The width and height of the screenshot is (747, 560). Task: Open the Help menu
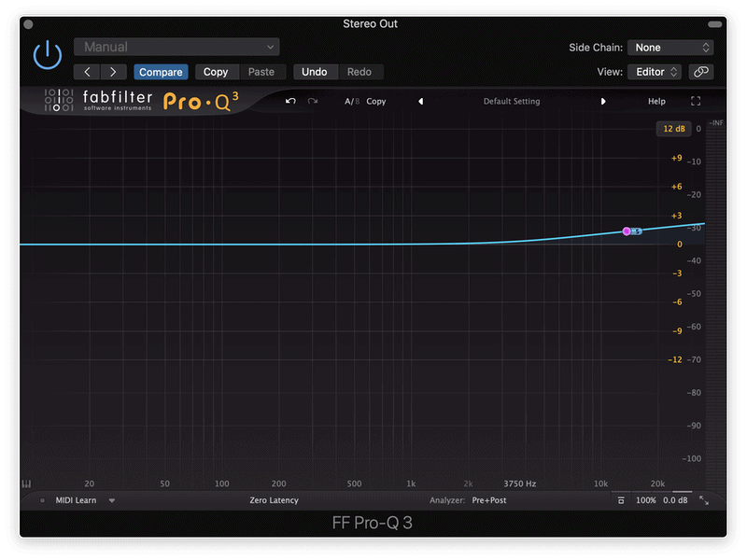tap(656, 102)
